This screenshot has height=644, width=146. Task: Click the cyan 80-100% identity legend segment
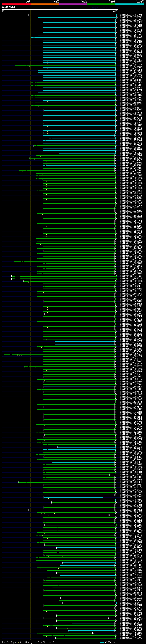tap(130, 4)
